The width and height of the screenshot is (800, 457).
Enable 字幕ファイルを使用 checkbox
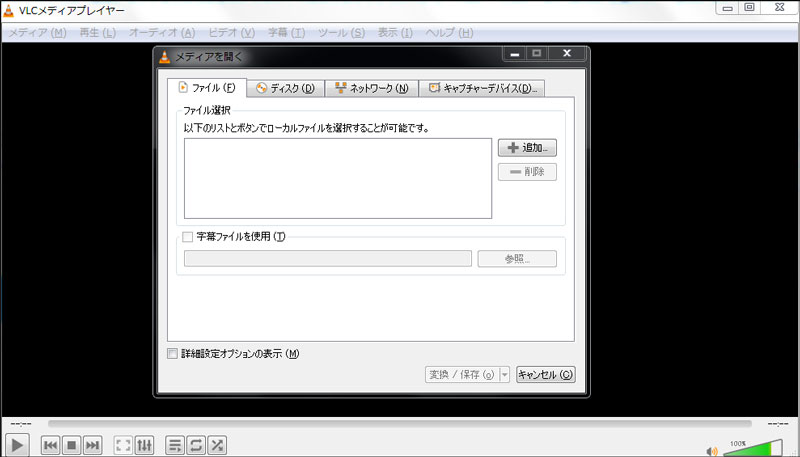tap(188, 237)
